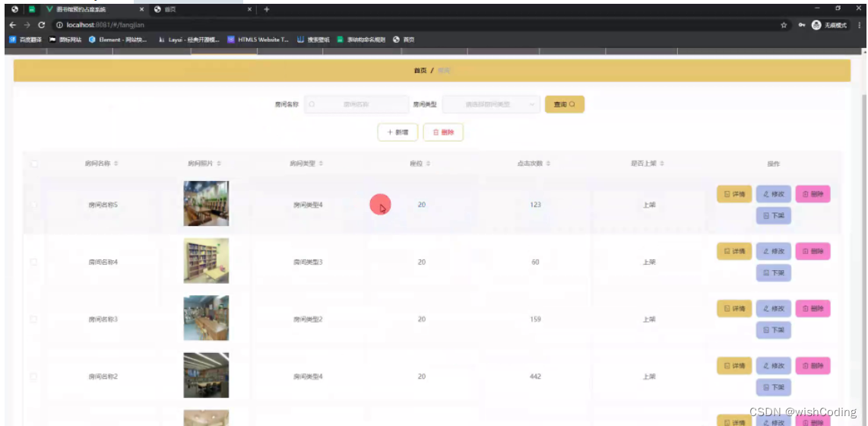Click the 新增 add button
Screen dimensions: 868x426
[x=398, y=132]
